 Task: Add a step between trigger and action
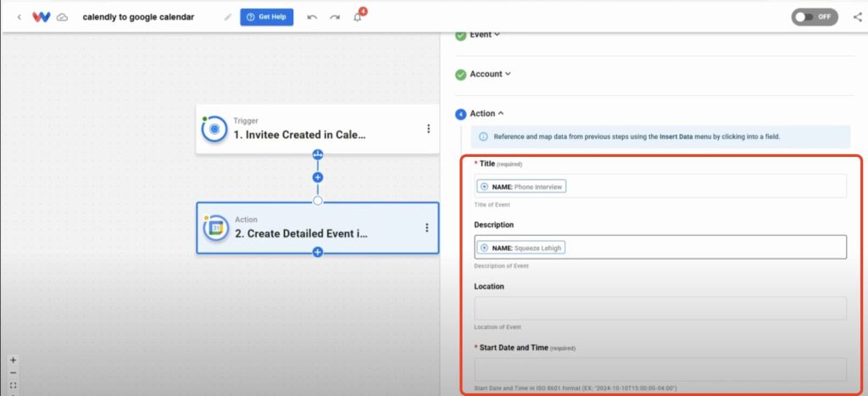click(x=318, y=177)
